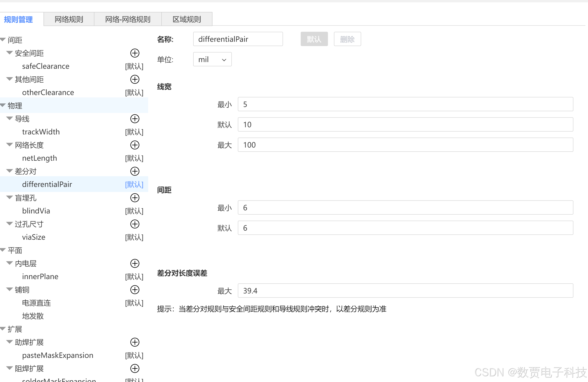This screenshot has height=382, width=588.
Task: Open the 区域规则 tab
Action: click(x=186, y=19)
